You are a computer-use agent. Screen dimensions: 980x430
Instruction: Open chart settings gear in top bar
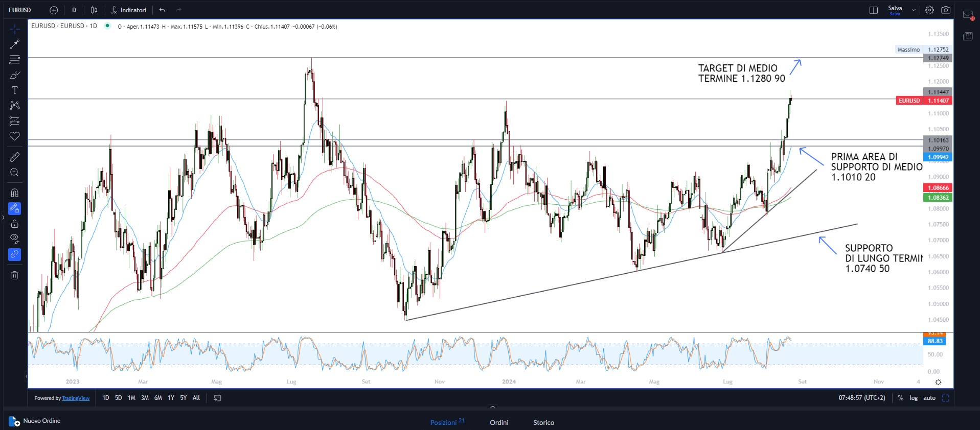click(x=929, y=10)
